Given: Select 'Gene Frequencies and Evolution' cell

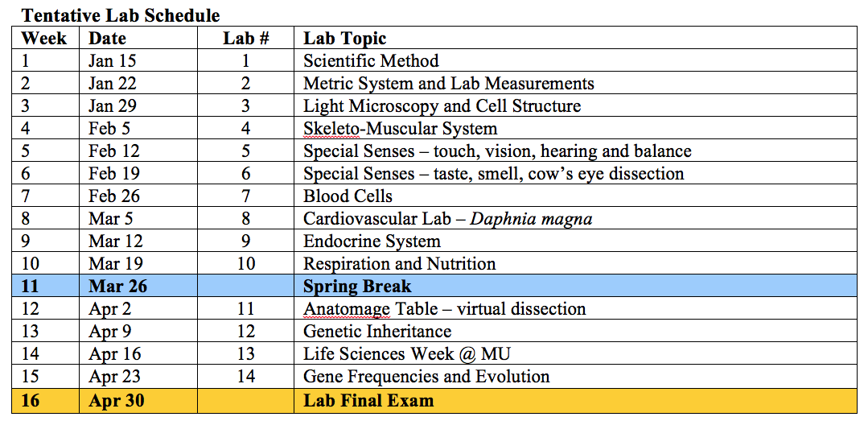Looking at the screenshot, I should [x=576, y=376].
